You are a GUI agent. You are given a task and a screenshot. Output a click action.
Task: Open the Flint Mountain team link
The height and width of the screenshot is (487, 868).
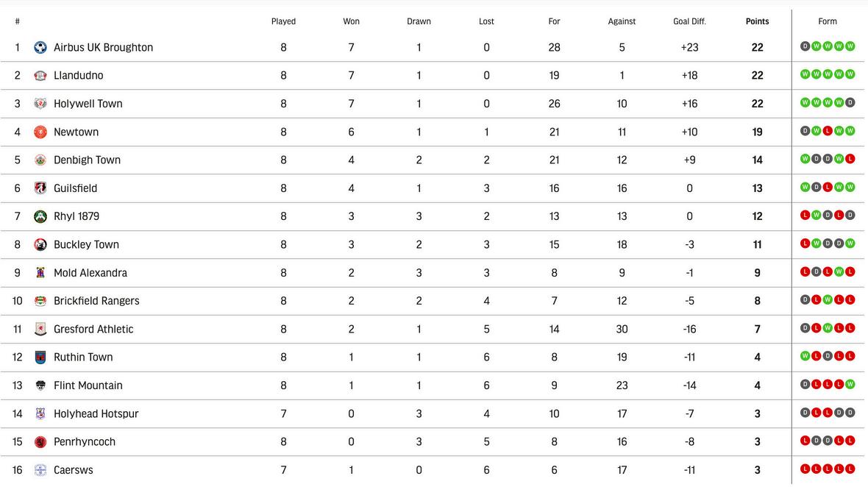[x=88, y=385]
